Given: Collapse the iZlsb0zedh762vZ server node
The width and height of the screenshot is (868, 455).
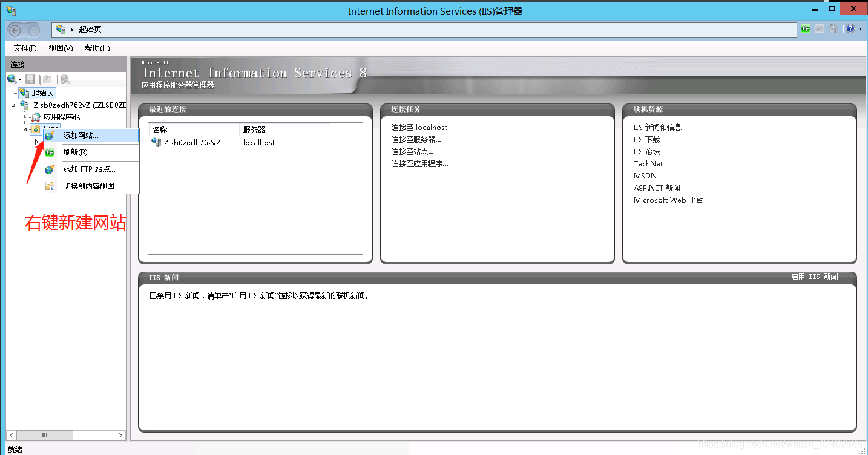Looking at the screenshot, I should [14, 105].
